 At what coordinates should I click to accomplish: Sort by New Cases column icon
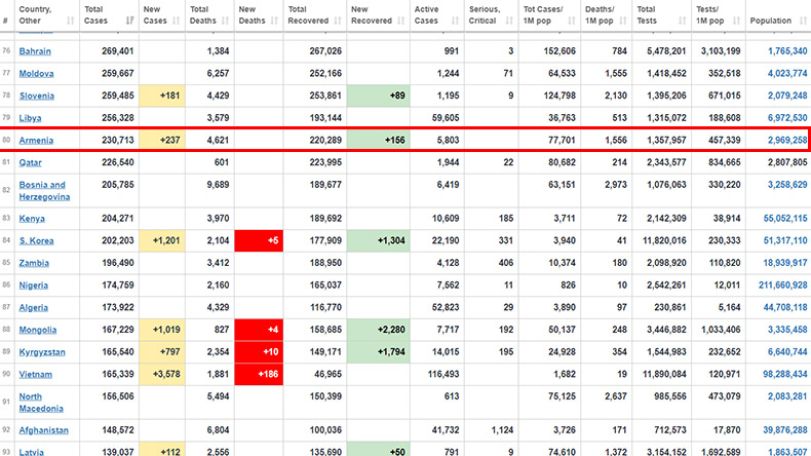pos(176,21)
